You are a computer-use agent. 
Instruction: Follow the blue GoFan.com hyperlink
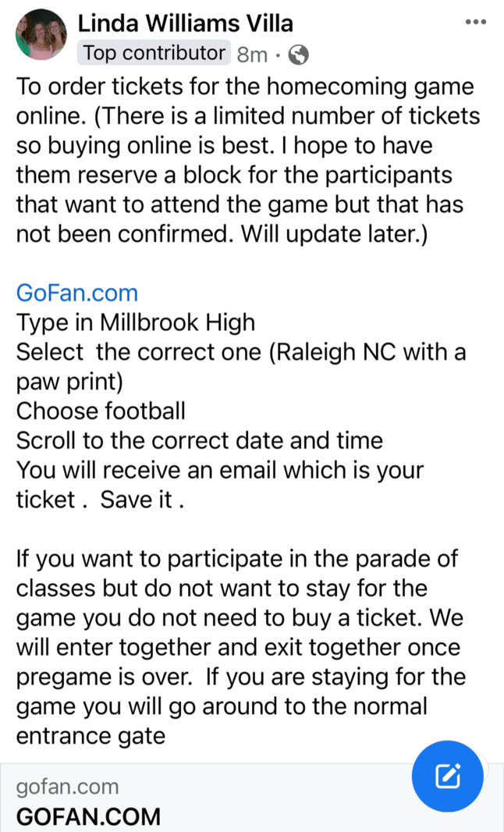[77, 293]
